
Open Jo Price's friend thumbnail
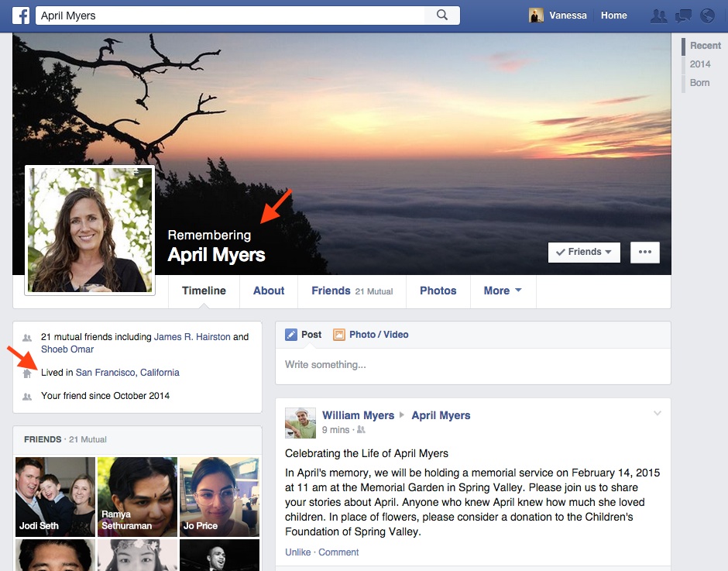point(219,497)
